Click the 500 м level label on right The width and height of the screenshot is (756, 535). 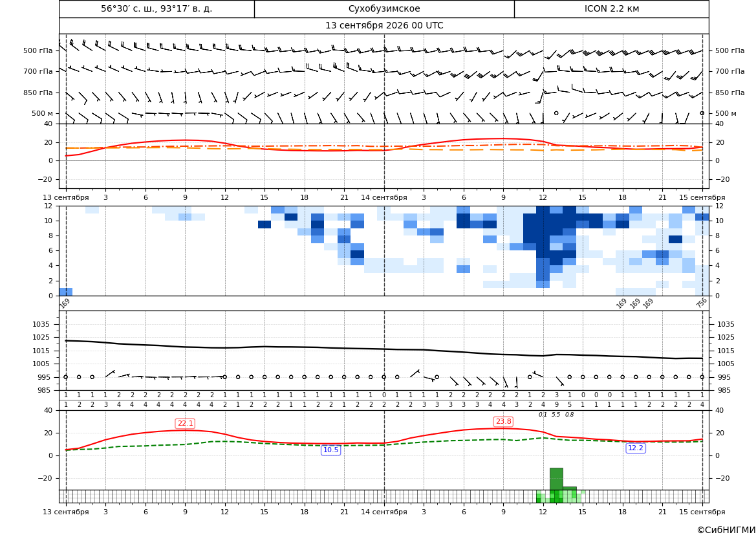point(726,113)
